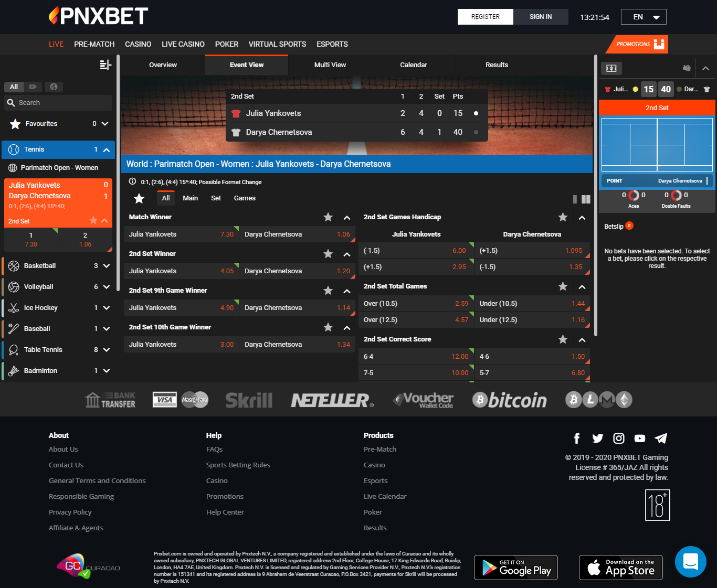Star the 2nd Set Correct Score market

(x=563, y=339)
